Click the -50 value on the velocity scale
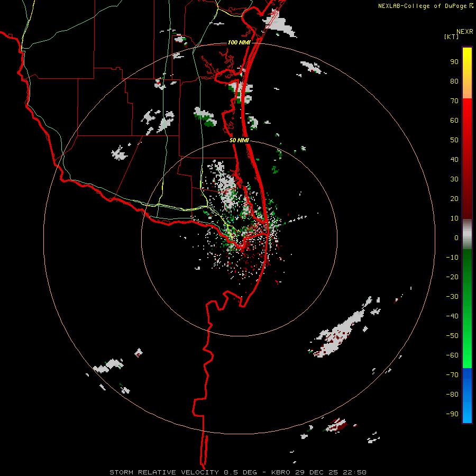 click(452, 336)
